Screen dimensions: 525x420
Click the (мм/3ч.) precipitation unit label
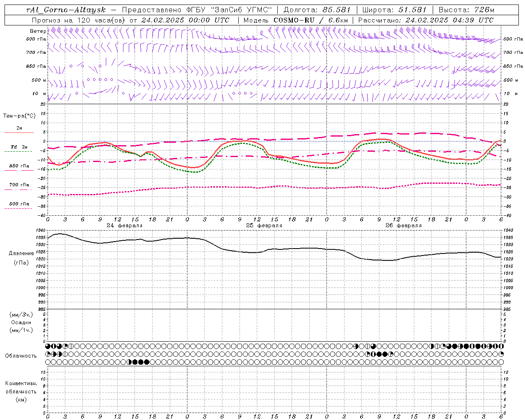coord(21,315)
